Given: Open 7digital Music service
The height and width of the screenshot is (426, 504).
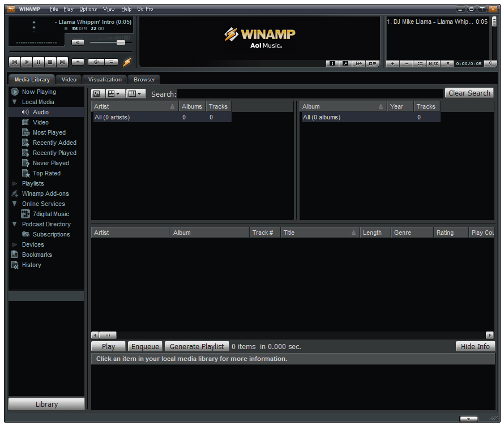Looking at the screenshot, I should click(x=51, y=214).
